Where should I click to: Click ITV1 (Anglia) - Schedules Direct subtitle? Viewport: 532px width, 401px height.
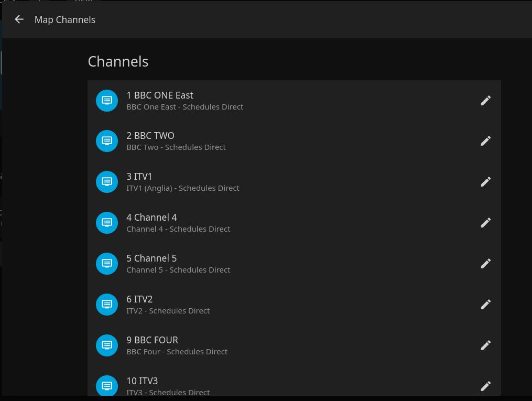(x=183, y=188)
